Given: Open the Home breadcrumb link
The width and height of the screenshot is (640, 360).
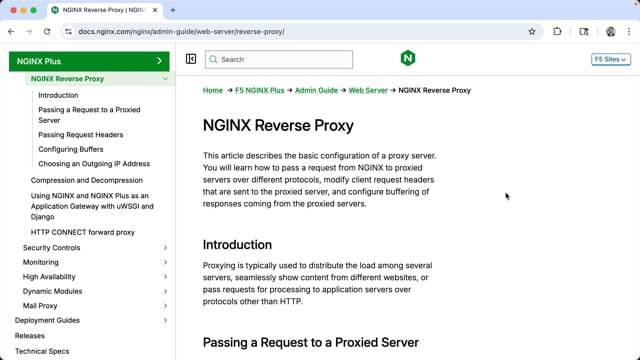Looking at the screenshot, I should pos(213,90).
